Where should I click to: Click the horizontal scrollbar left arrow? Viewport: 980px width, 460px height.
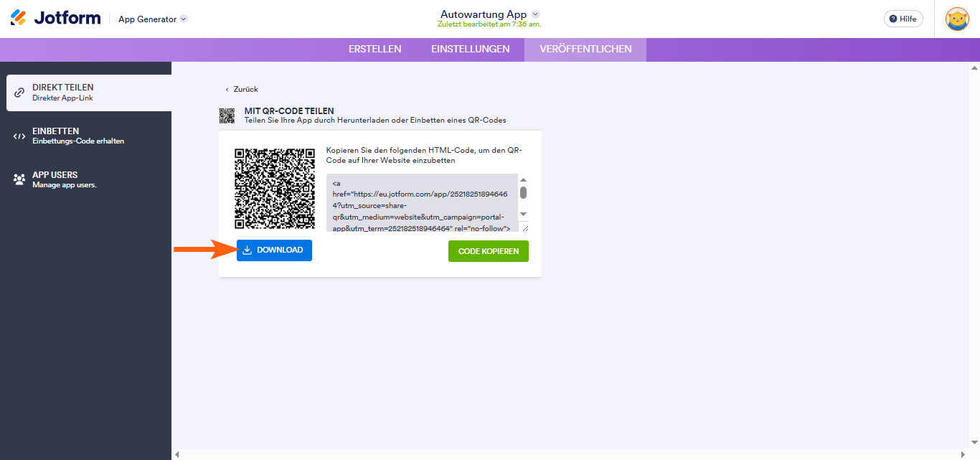178,454
